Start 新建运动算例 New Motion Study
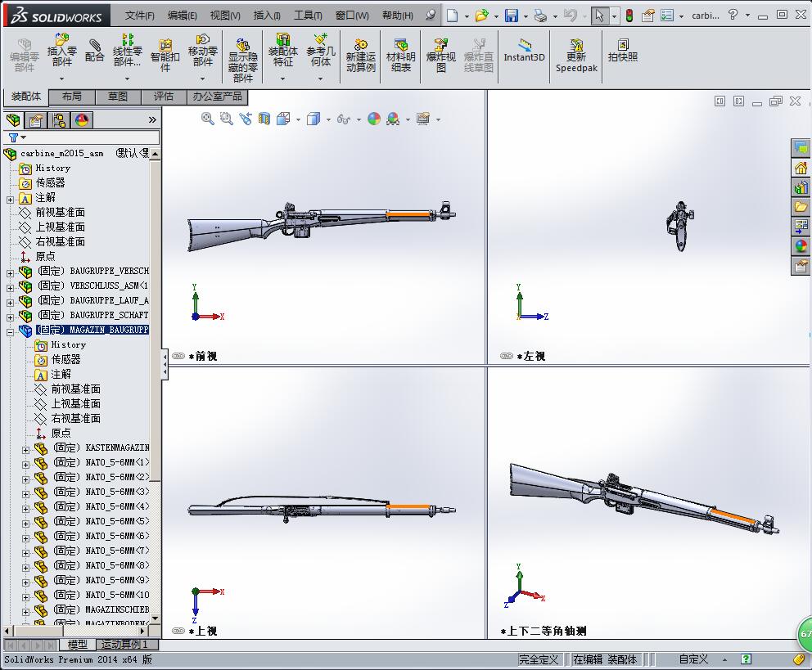The height and width of the screenshot is (670, 812). coord(360,55)
